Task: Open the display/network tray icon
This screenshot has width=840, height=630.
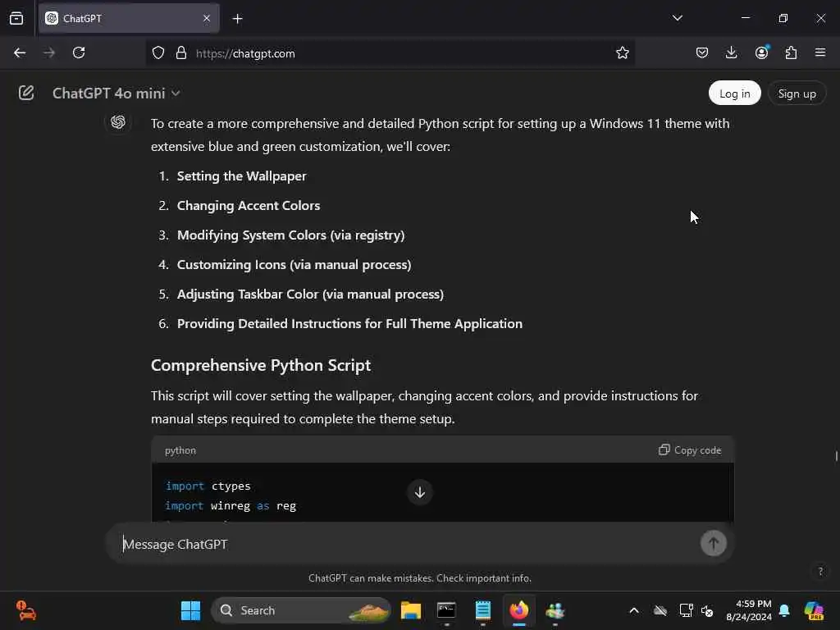Action: 686,610
